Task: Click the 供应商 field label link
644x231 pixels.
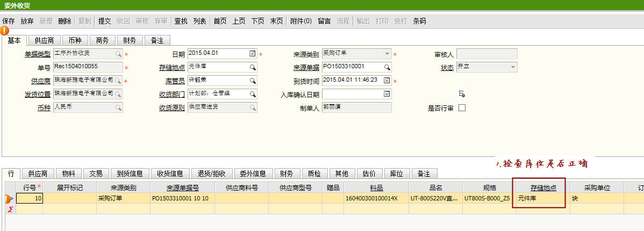Action: click(41, 81)
